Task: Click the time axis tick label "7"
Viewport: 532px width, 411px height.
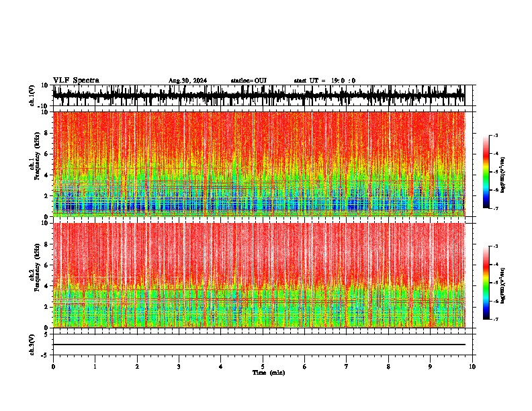Action: [347, 367]
